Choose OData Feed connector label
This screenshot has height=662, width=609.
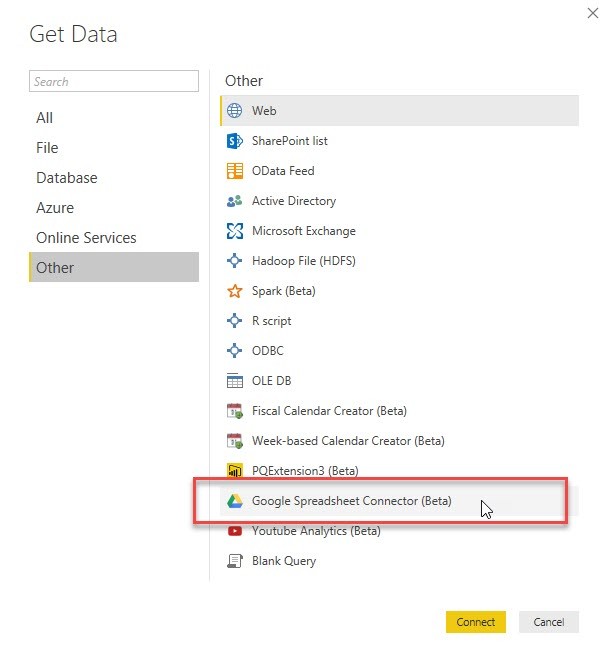point(283,171)
